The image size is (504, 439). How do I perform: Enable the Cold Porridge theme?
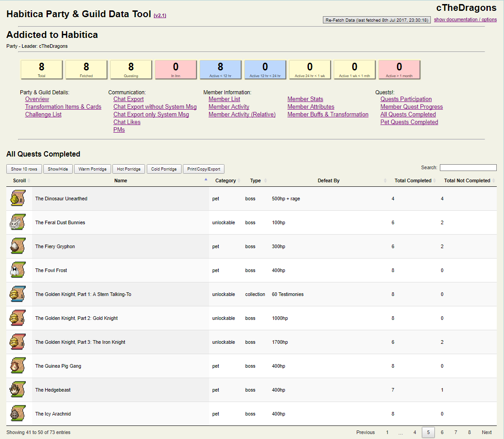pos(164,169)
